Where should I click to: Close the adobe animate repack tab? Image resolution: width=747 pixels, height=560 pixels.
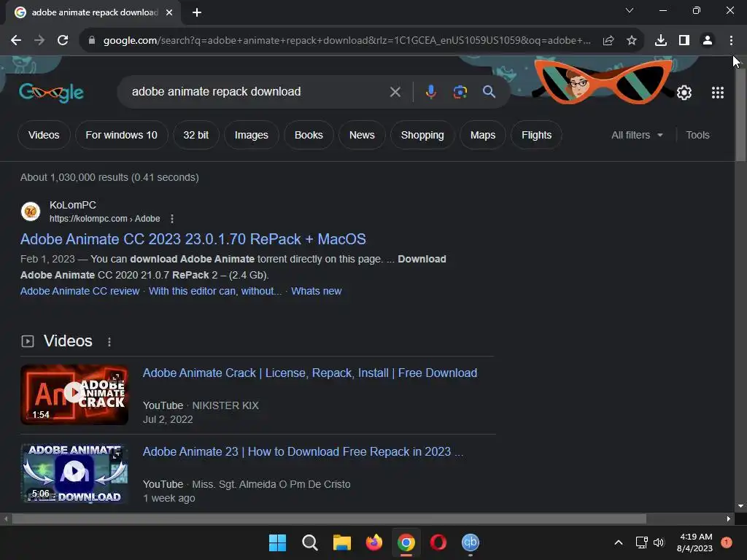169,12
